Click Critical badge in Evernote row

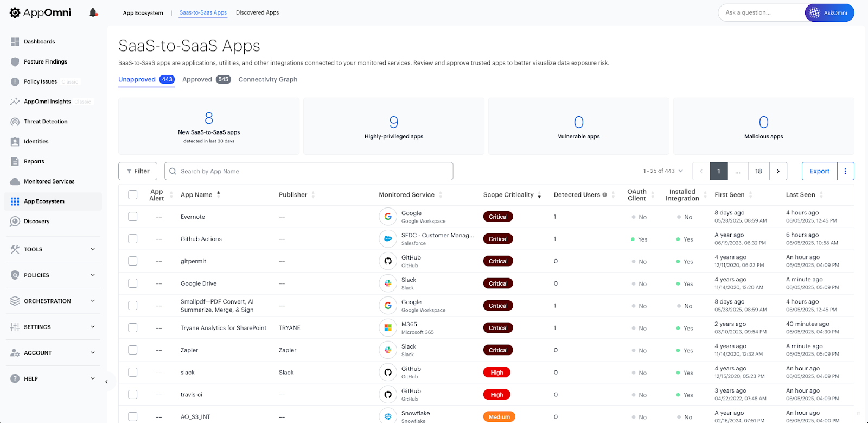click(498, 217)
